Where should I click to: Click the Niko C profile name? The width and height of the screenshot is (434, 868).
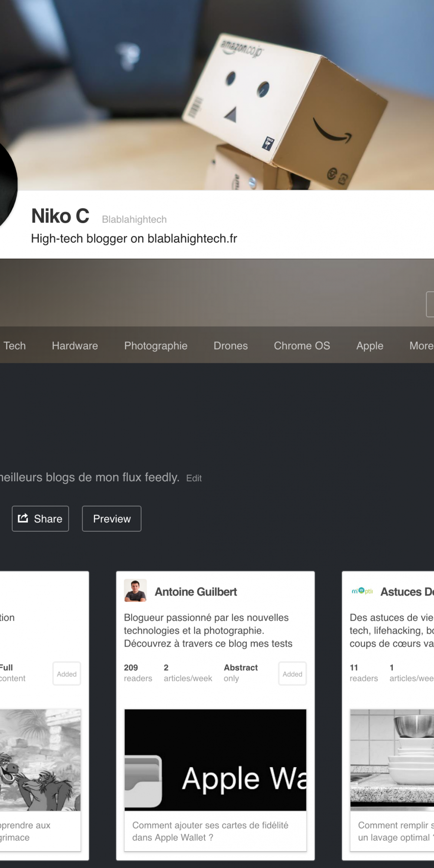click(x=60, y=216)
